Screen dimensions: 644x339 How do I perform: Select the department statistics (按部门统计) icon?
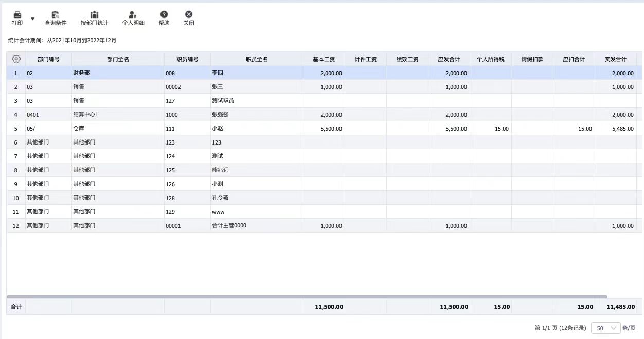coord(94,15)
